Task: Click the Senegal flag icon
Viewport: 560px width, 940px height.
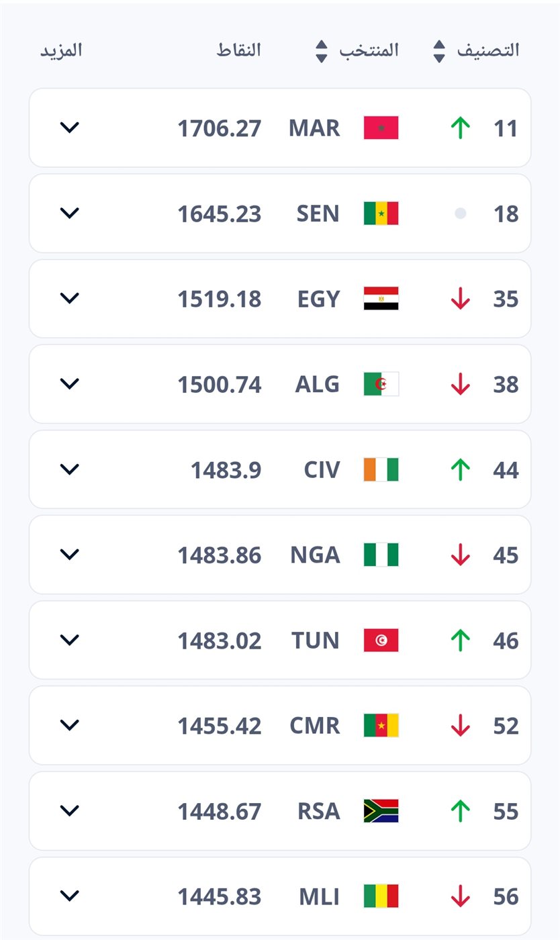Action: [x=381, y=214]
